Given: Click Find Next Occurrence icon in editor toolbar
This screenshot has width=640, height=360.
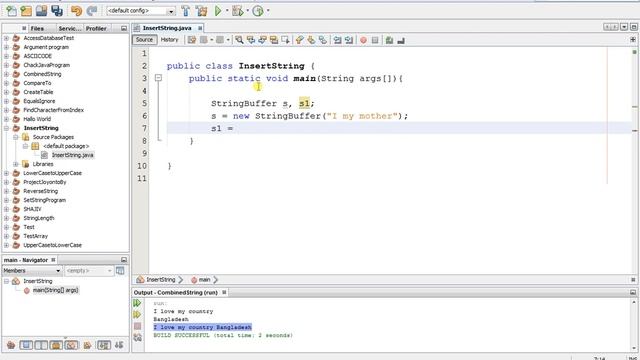Looking at the screenshot, I should [x=262, y=40].
